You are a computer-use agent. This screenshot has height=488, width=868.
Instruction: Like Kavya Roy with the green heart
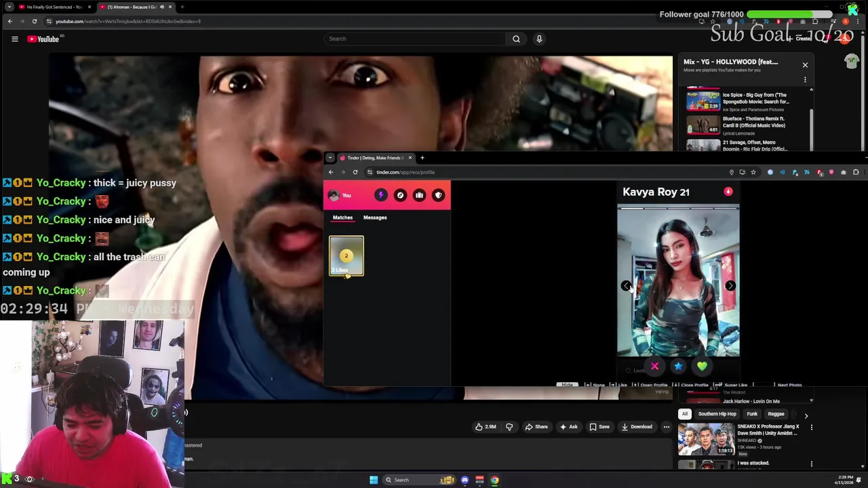pyautogui.click(x=702, y=367)
